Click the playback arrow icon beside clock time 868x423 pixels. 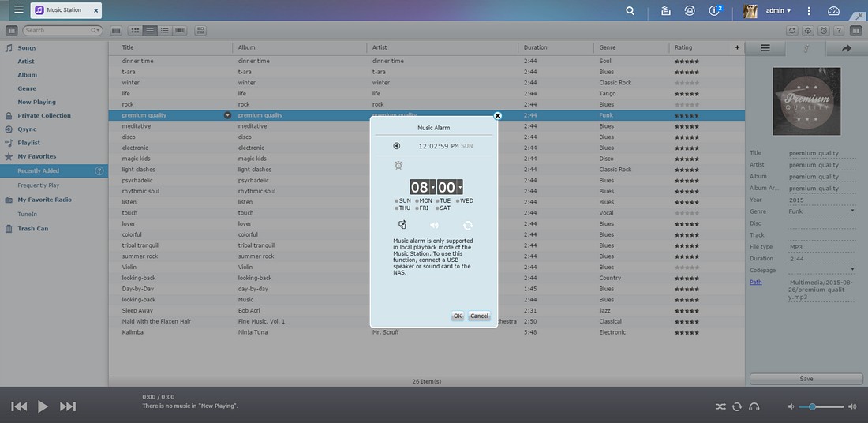[x=396, y=146]
